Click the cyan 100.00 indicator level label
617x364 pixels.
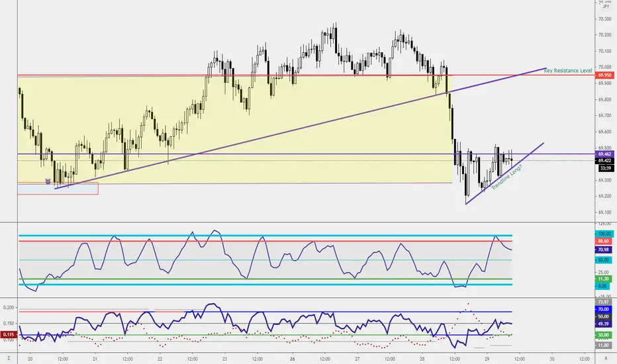(604, 234)
